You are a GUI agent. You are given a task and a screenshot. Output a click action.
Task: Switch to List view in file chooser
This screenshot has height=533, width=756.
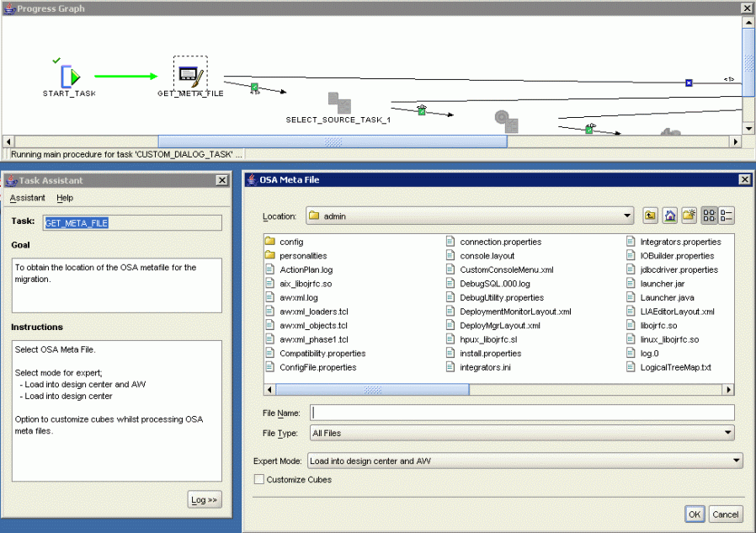[x=709, y=216]
